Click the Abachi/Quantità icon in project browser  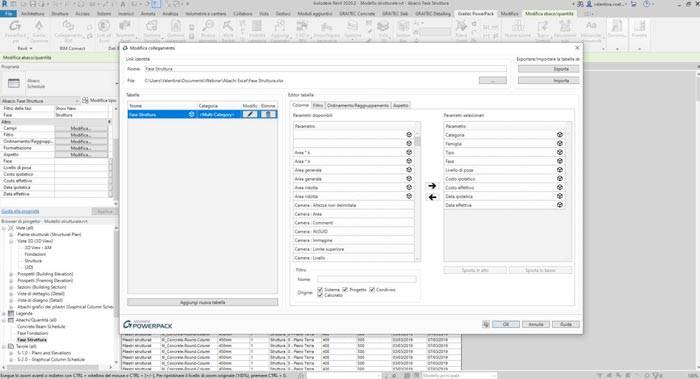(11, 320)
